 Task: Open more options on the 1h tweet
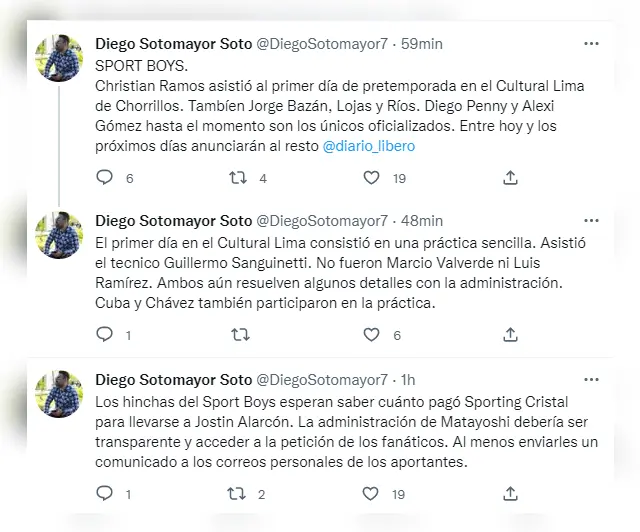(592, 379)
